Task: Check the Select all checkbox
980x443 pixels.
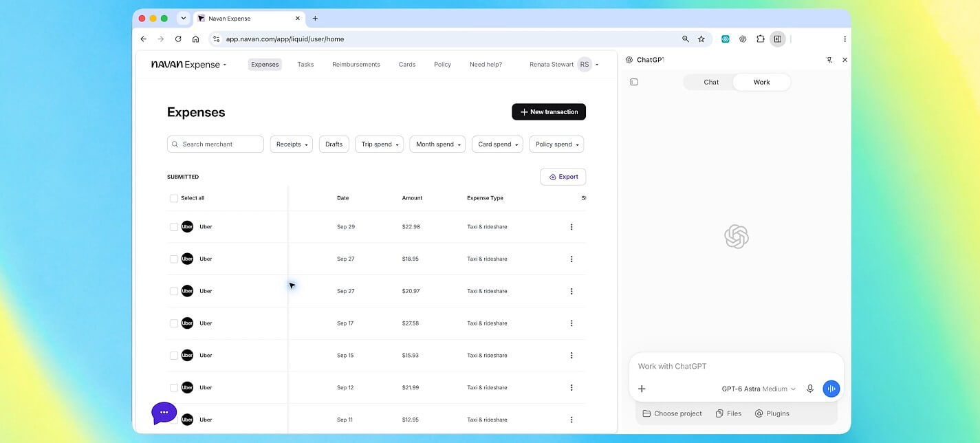Action: [x=174, y=198]
